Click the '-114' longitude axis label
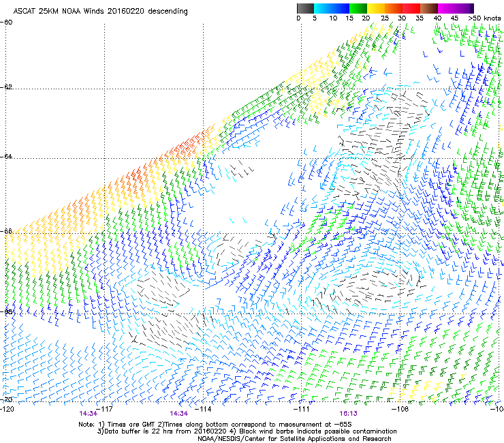Viewport: 504px width, 443px height. (x=204, y=409)
